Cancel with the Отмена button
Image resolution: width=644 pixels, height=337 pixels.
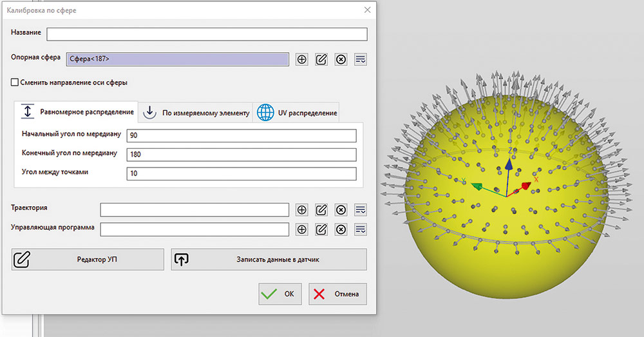(337, 294)
